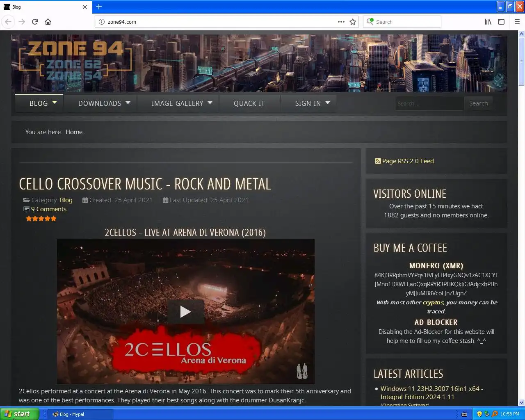Screen dimensions: 525x420
Task: Click the Zone 94 site logo
Action: (76, 60)
